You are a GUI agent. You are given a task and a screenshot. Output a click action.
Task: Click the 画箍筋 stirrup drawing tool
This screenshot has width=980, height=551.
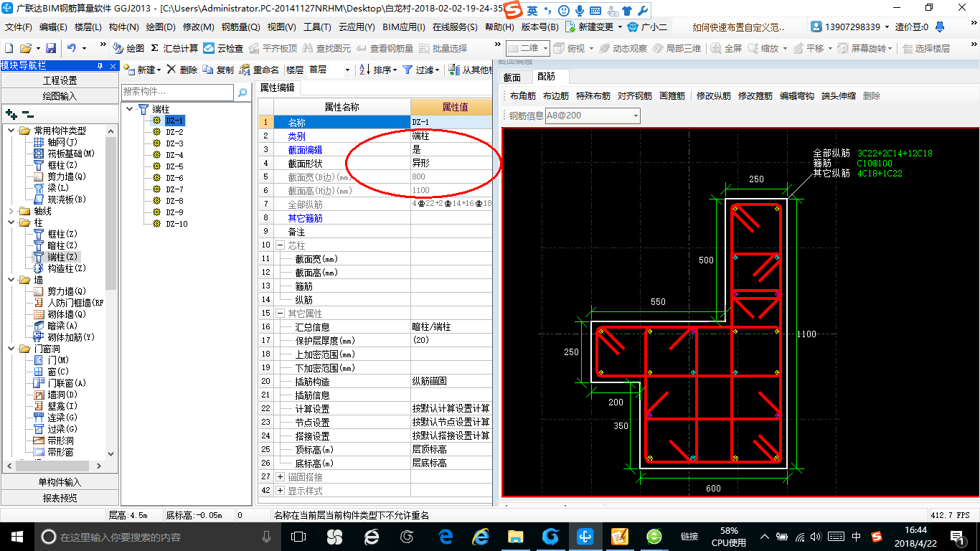[x=672, y=96]
